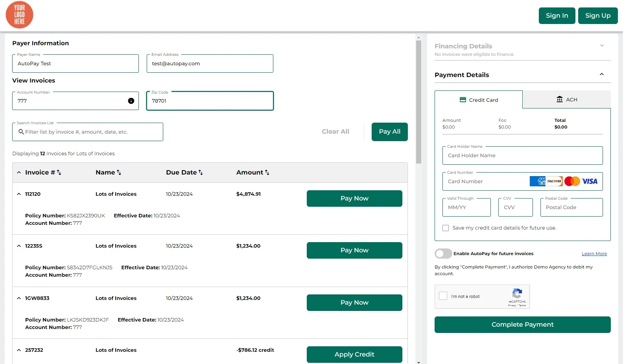Sort invoices by Name arrows

119,173
